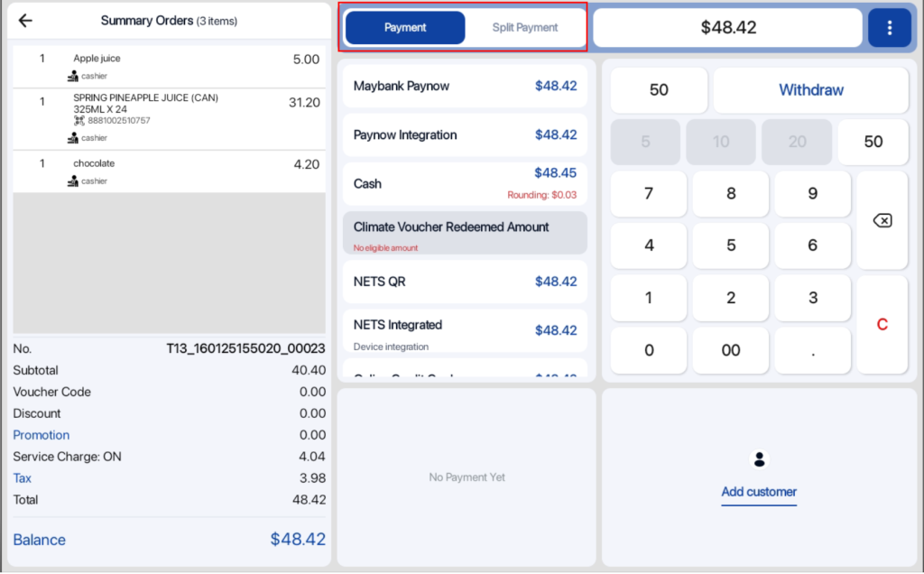Click the $48.42 amount field
This screenshot has width=924, height=574.
[727, 28]
